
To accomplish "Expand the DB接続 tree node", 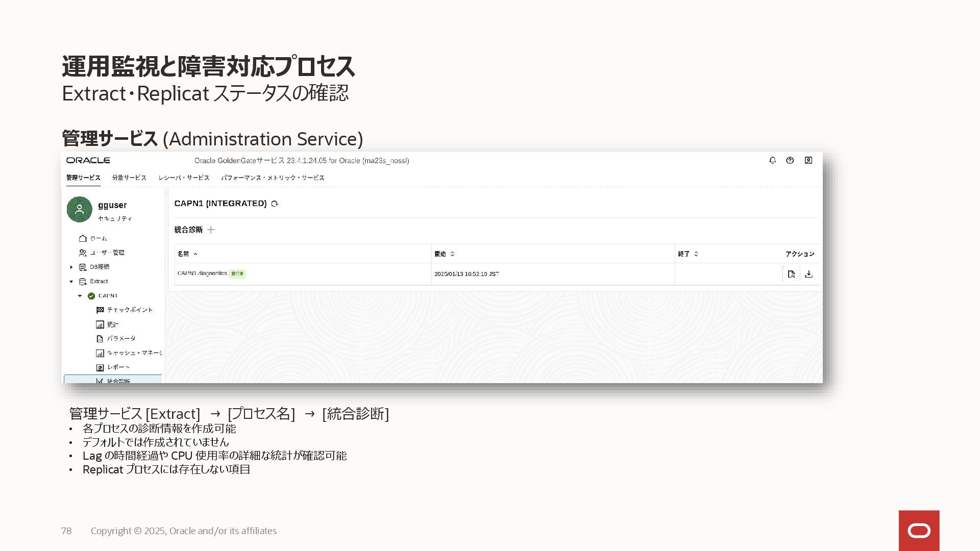I will click(71, 267).
